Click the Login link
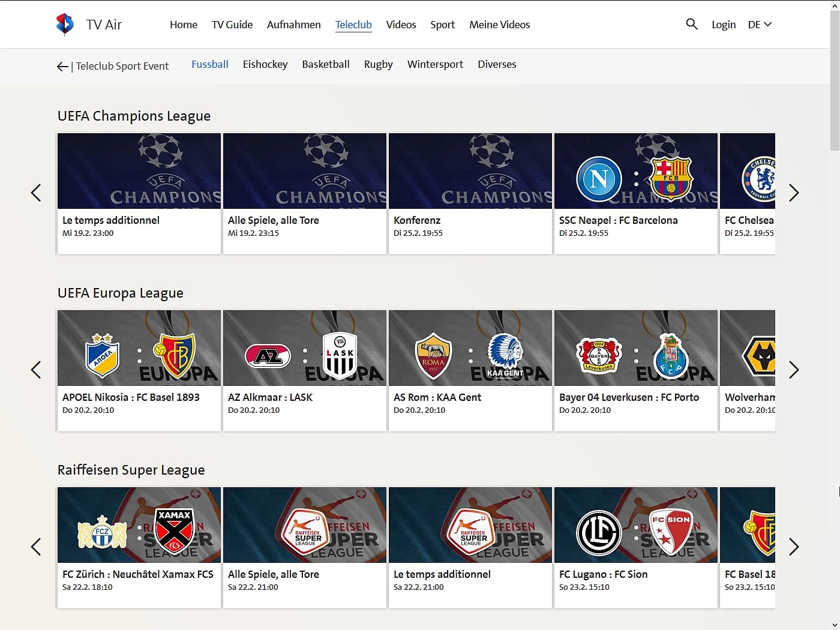Viewport: 840px width, 630px height. (724, 25)
